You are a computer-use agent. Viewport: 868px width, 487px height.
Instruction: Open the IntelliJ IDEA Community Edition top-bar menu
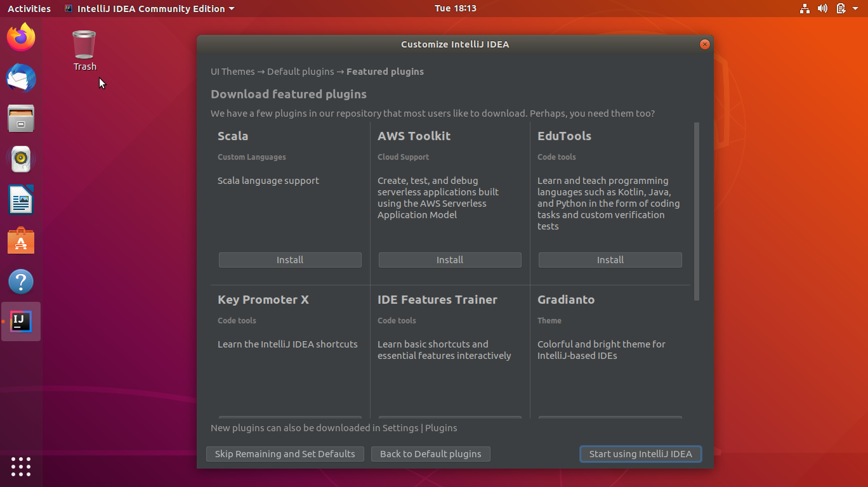149,8
